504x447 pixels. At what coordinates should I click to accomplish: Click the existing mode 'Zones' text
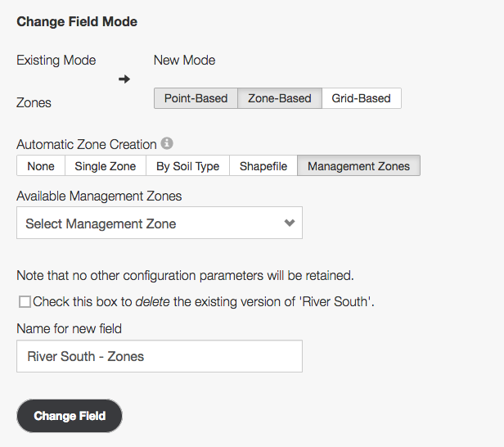coord(34,103)
